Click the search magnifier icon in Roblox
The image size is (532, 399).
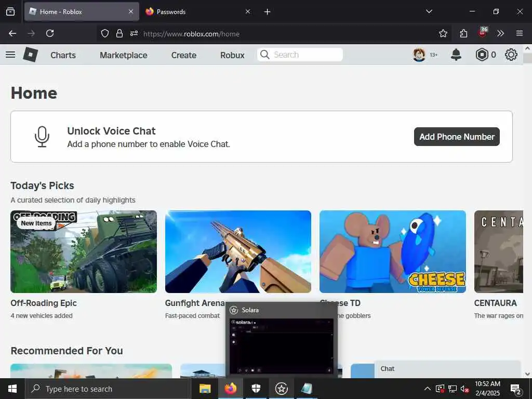[264, 55]
